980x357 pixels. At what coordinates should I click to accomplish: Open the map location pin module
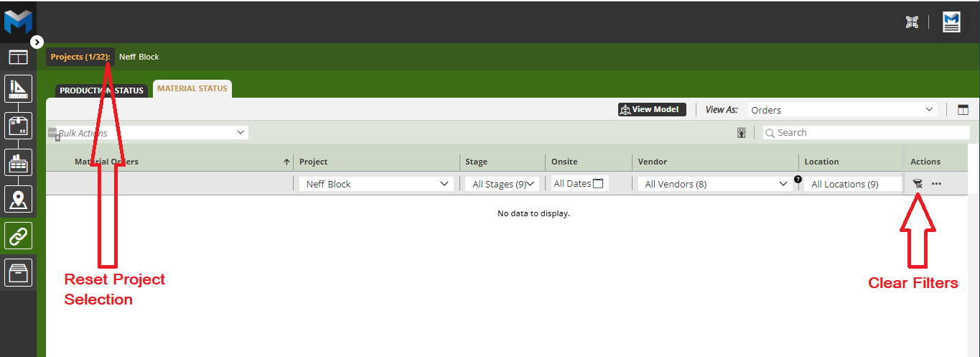(18, 199)
